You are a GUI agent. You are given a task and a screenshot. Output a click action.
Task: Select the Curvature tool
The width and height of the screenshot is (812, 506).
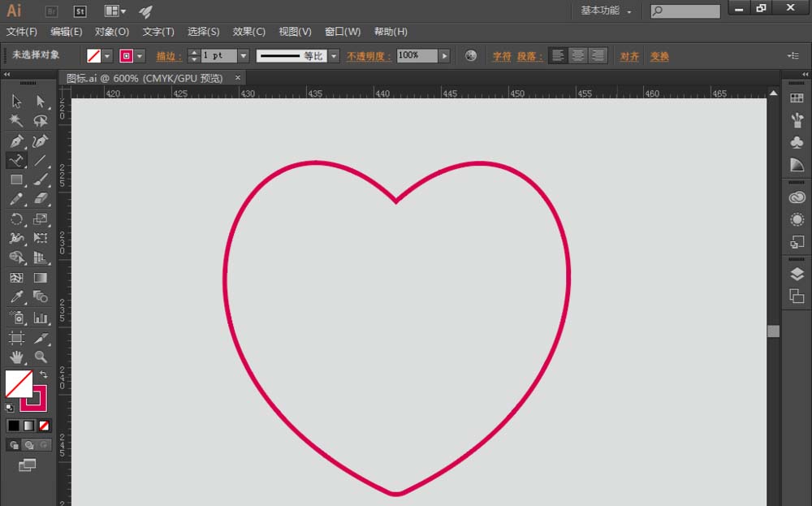click(41, 141)
